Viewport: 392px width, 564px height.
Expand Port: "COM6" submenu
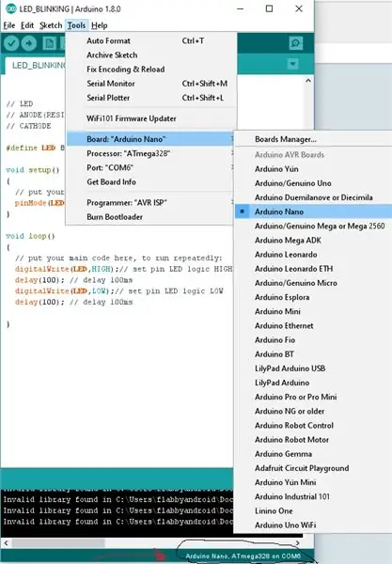point(151,167)
